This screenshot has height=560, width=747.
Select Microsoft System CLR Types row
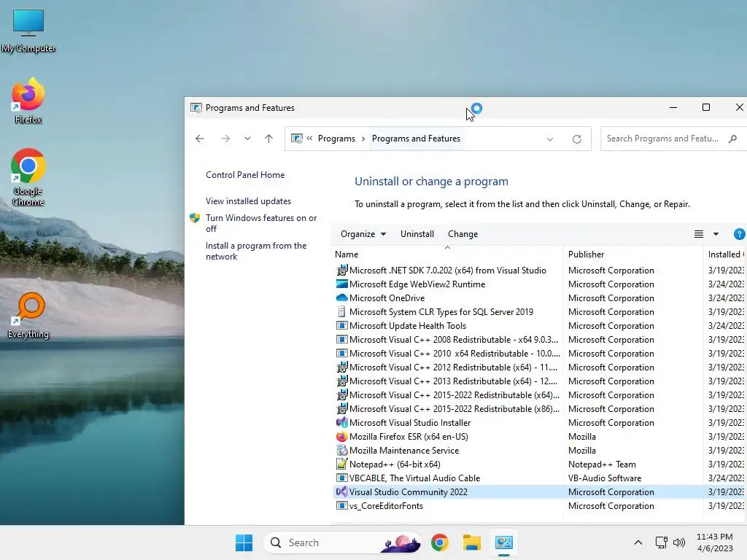click(x=541, y=311)
